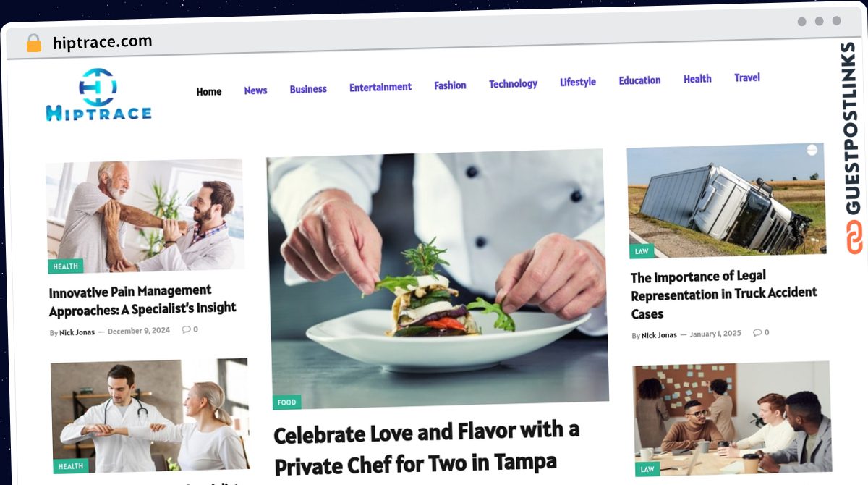Viewport: 868px width, 485px height.
Task: Click the overturned truck thumbnail
Action: coord(726,200)
